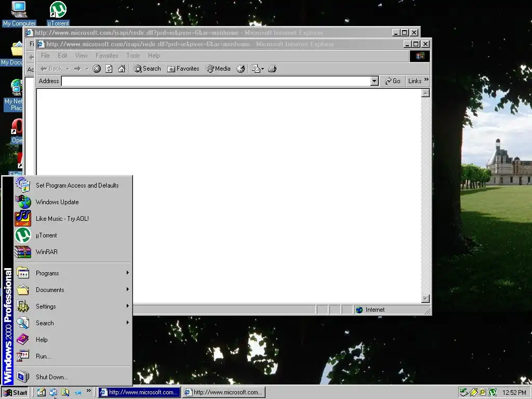Expand the Settings submenu arrow

pyautogui.click(x=128, y=306)
